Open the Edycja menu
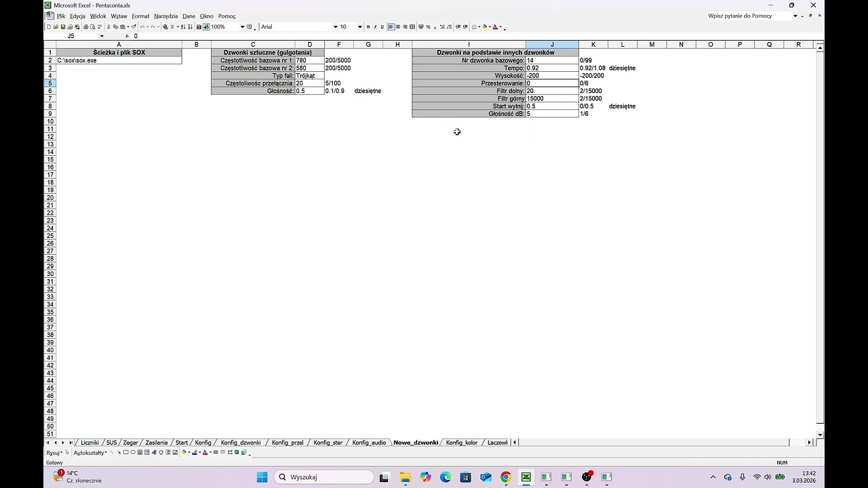The image size is (868, 488). (x=77, y=16)
